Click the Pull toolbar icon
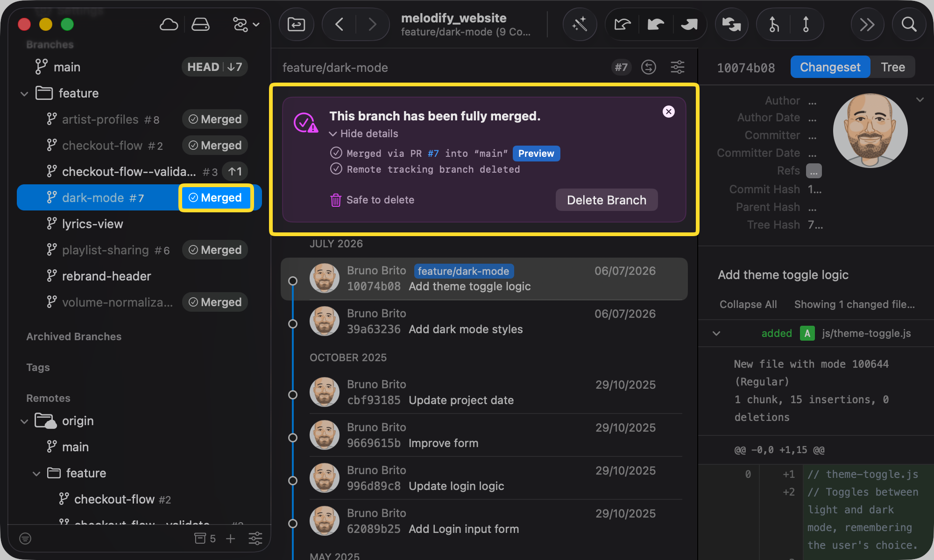This screenshot has width=934, height=560. (x=656, y=24)
